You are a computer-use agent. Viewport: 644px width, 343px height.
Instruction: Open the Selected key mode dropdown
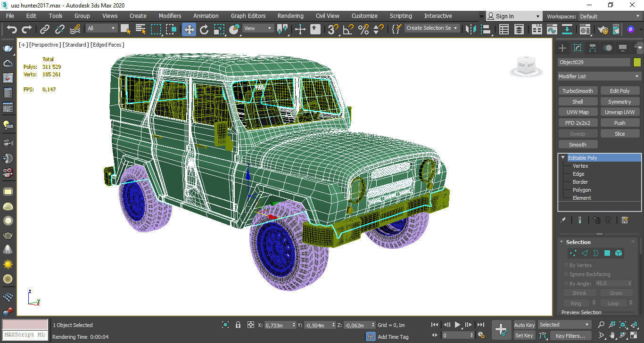pos(565,325)
